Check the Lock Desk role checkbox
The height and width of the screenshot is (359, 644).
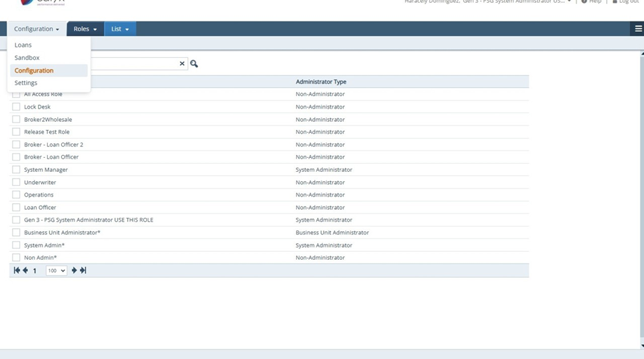coord(16,107)
